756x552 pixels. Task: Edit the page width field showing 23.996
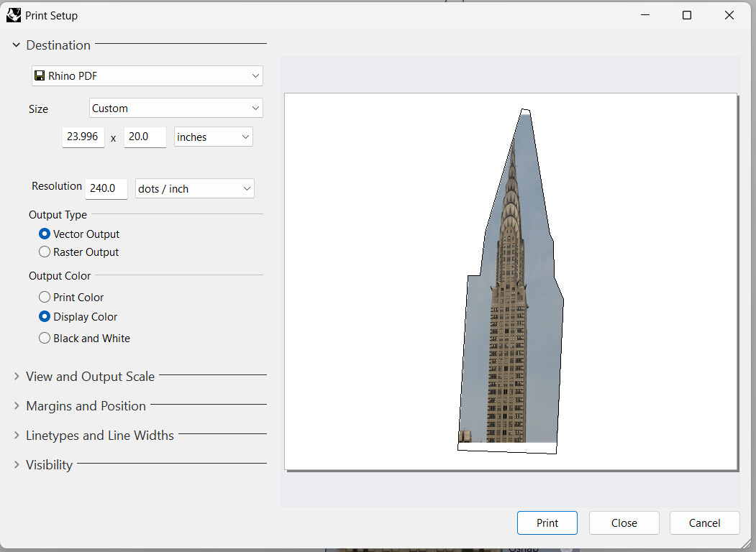83,136
